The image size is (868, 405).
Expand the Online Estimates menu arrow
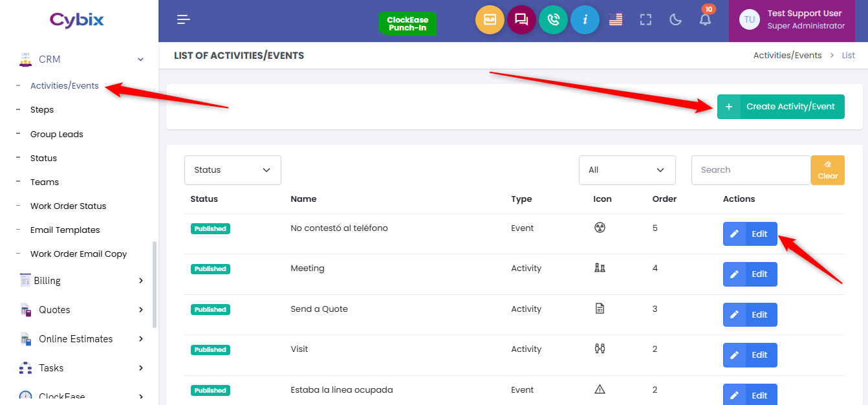point(141,339)
